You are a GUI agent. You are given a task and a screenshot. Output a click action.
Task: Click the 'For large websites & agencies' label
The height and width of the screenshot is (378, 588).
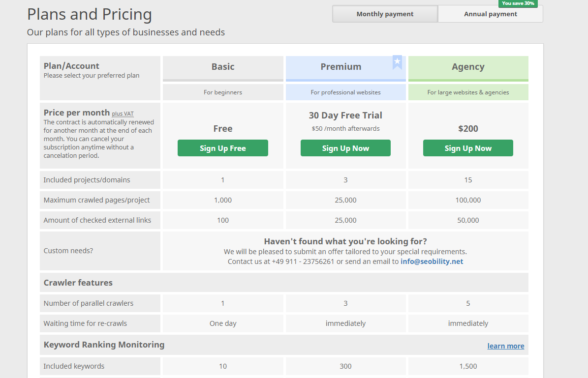pos(468,92)
